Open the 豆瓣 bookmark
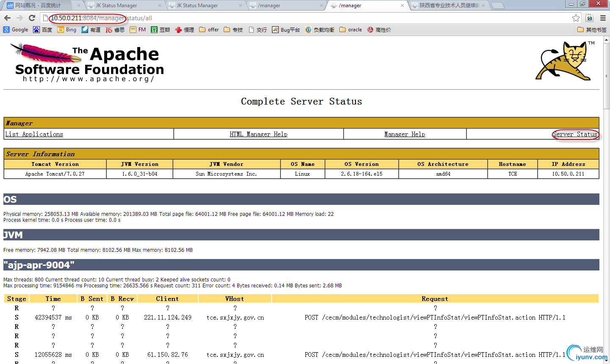This screenshot has height=364, width=610. tap(161, 30)
